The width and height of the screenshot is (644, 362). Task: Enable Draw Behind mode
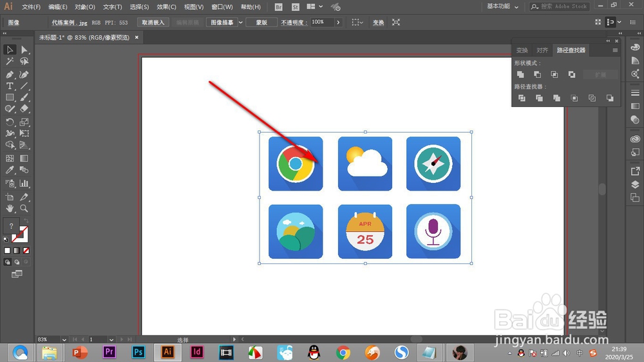pyautogui.click(x=17, y=262)
